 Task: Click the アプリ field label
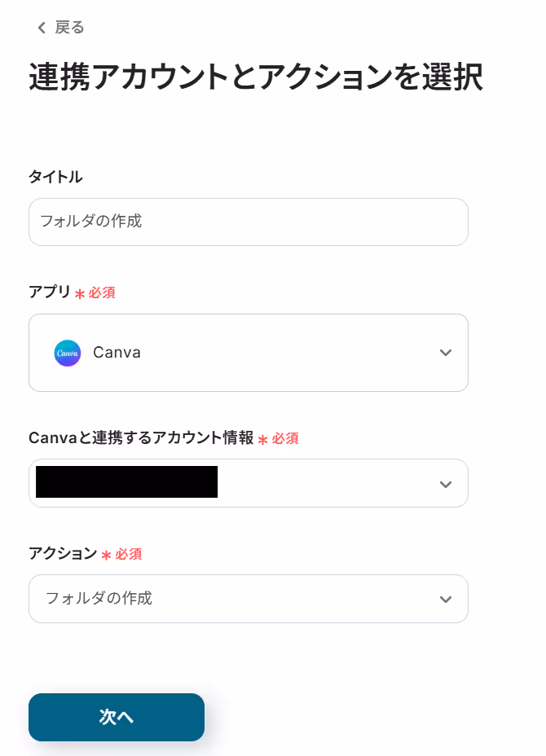click(50, 292)
